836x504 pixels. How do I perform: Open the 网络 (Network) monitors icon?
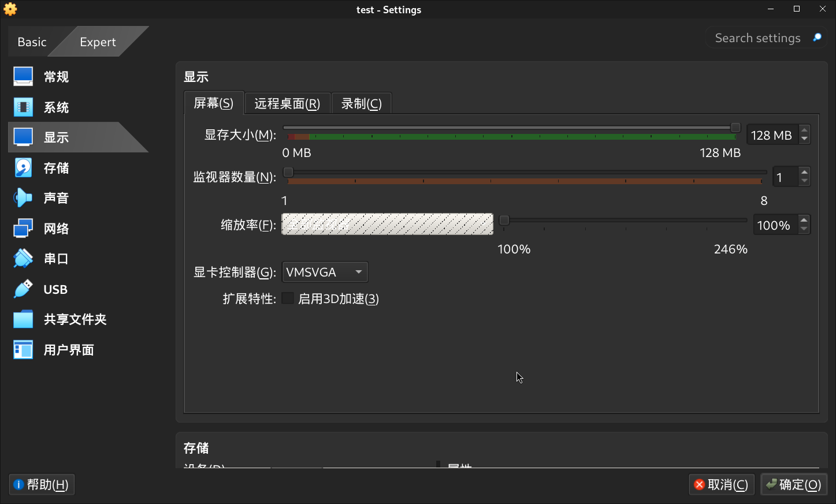[x=23, y=229]
